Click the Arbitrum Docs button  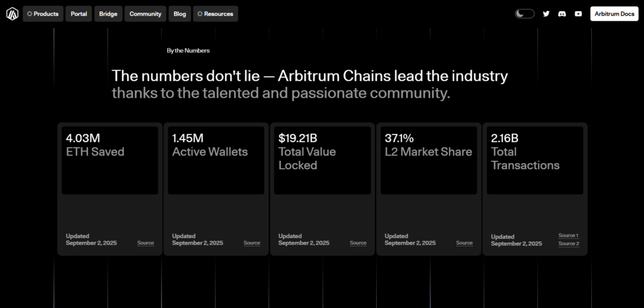click(614, 14)
